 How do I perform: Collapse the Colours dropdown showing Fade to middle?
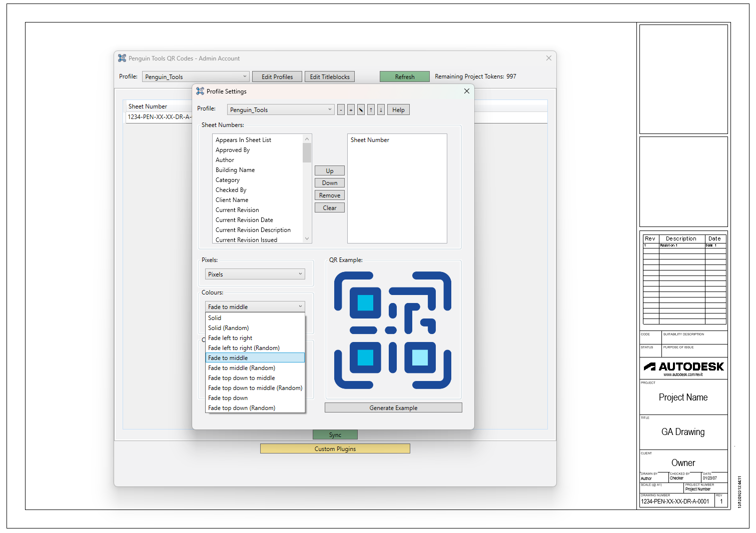255,306
